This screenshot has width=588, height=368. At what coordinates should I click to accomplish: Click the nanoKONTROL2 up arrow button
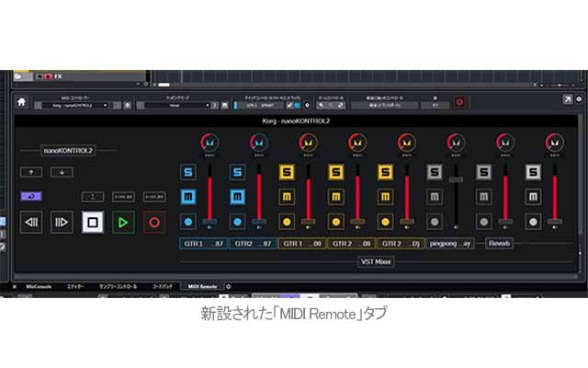click(31, 172)
